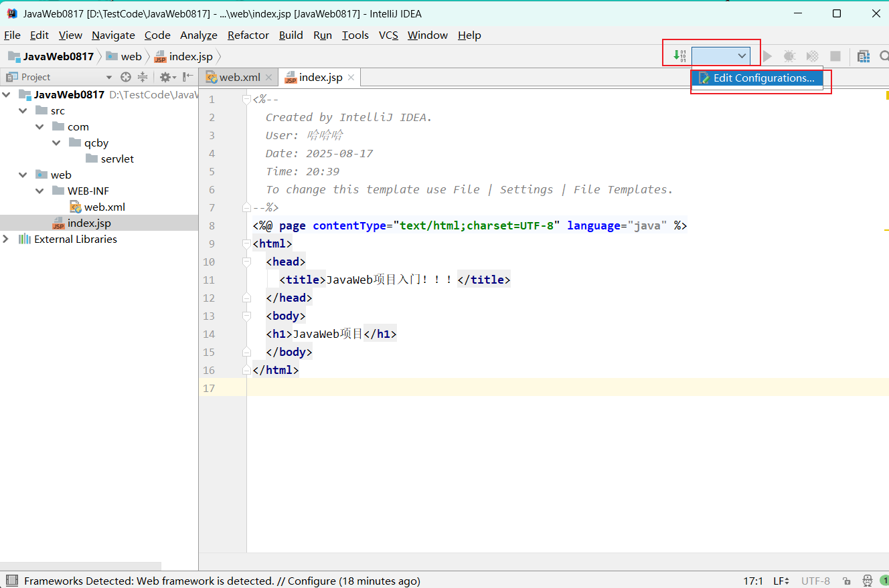Select the servlet package in tree
Image resolution: width=889 pixels, height=588 pixels.
[x=110, y=159]
